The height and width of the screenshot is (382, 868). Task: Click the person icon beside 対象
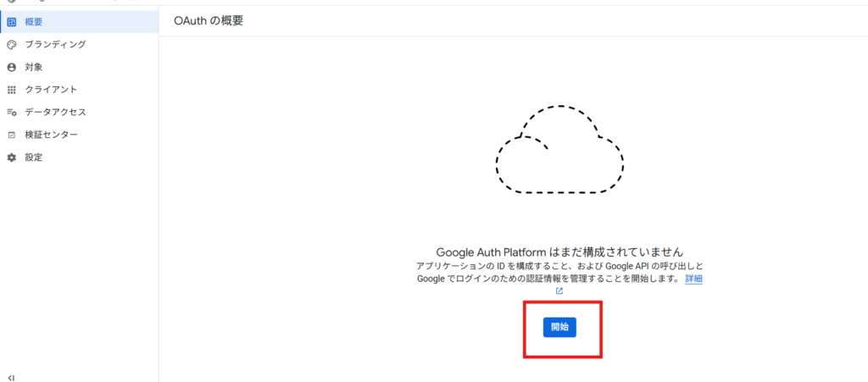(11, 67)
